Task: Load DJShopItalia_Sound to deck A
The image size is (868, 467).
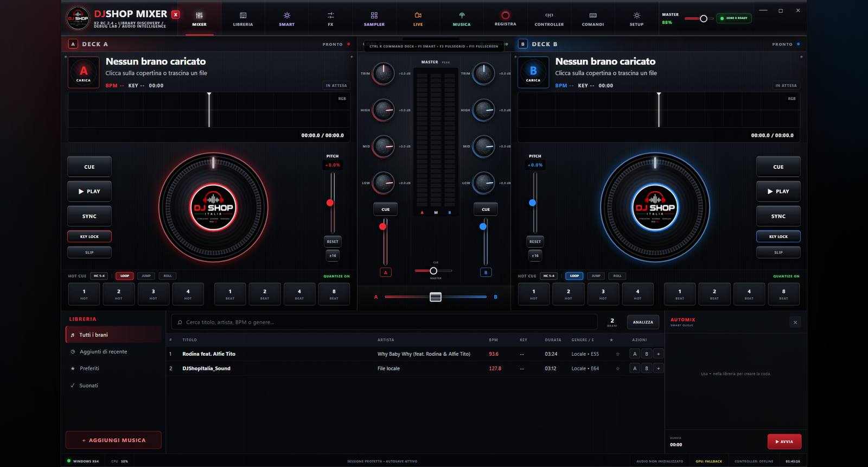Action: click(x=635, y=368)
